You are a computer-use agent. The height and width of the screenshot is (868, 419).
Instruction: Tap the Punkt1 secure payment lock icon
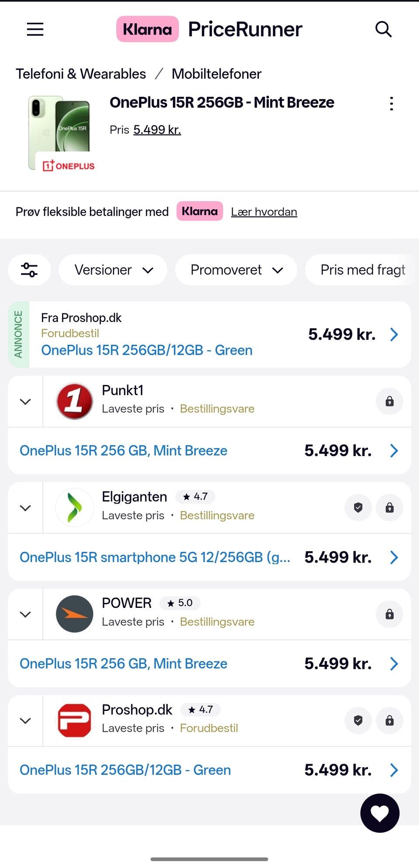pyautogui.click(x=389, y=401)
